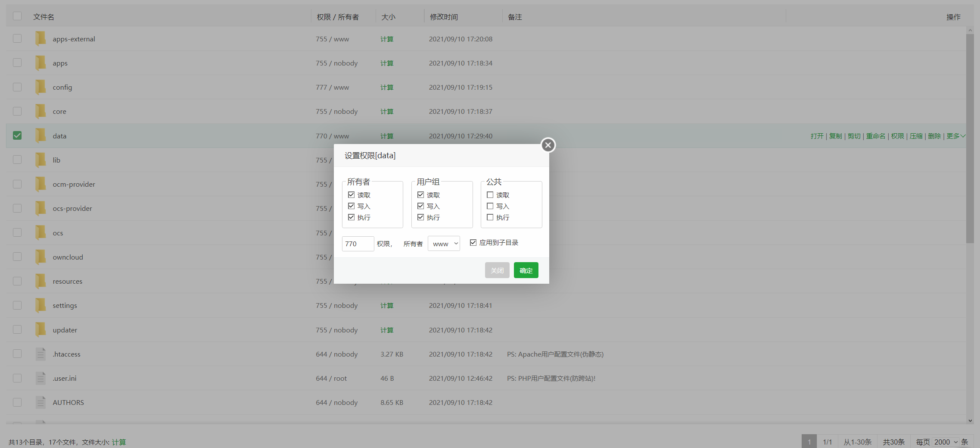Click 复制 link in data row
Viewport: 980px width, 448px height.
coord(835,136)
